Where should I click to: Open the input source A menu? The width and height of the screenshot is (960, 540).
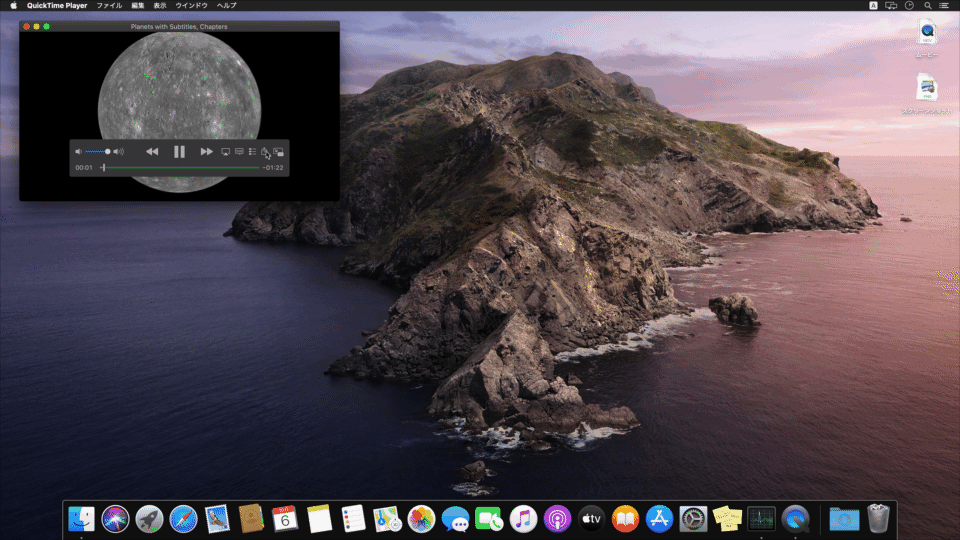tap(873, 6)
